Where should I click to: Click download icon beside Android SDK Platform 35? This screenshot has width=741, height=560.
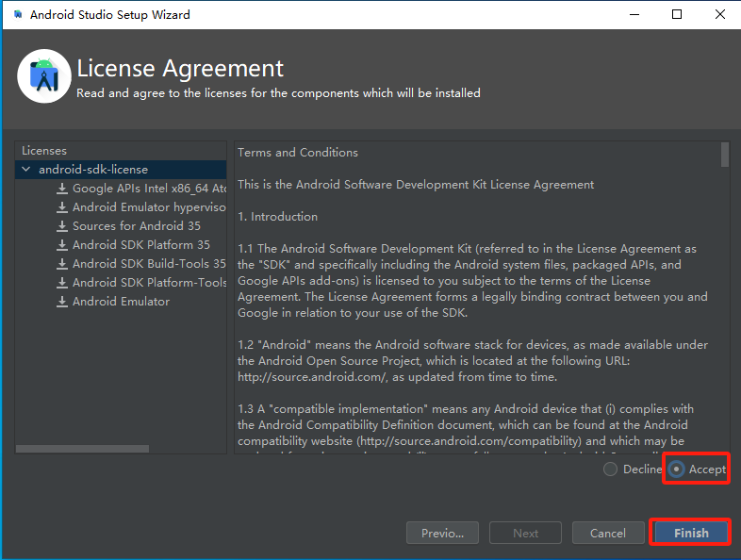point(62,245)
